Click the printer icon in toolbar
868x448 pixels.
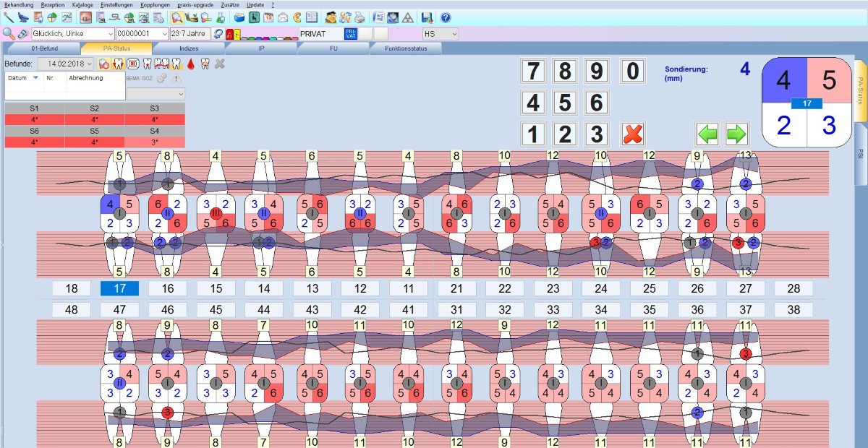tap(360, 17)
